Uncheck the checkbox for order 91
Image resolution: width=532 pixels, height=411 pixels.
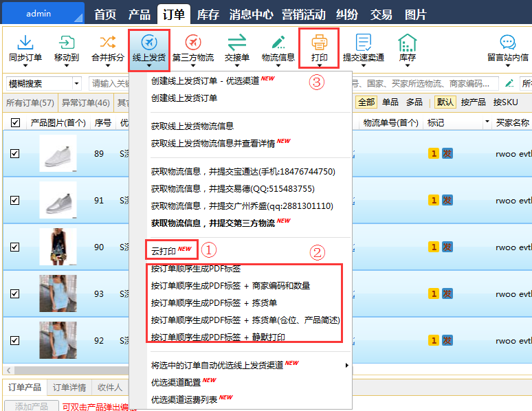(14, 200)
